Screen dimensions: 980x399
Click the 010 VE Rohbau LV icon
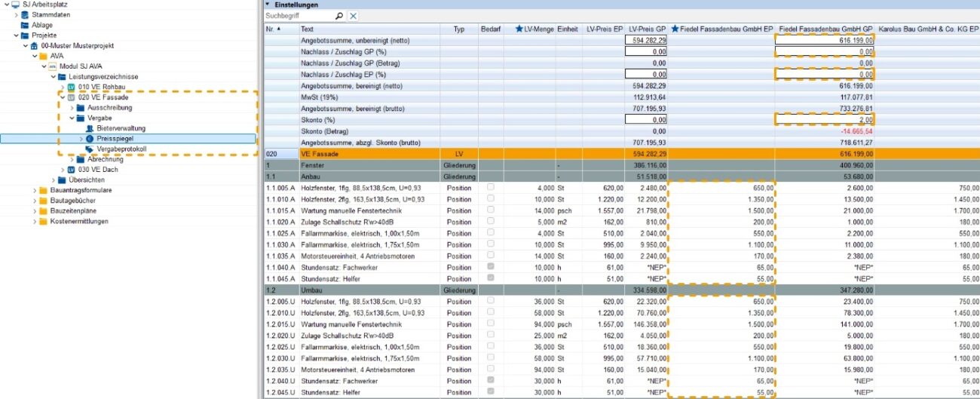(x=72, y=87)
